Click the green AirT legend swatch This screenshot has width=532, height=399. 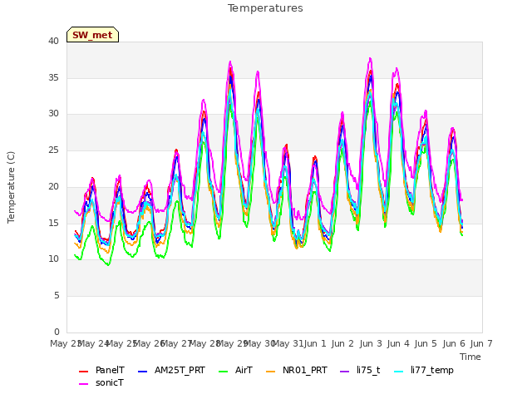(x=224, y=372)
